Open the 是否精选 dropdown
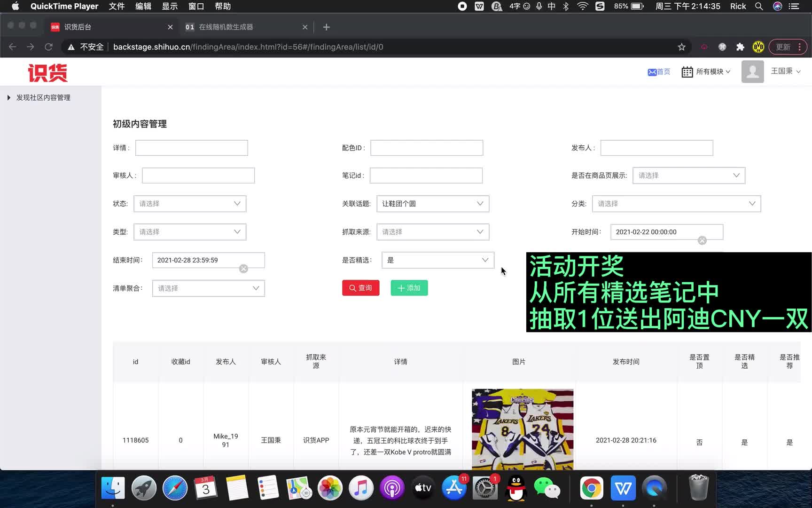The height and width of the screenshot is (508, 812). click(x=438, y=260)
